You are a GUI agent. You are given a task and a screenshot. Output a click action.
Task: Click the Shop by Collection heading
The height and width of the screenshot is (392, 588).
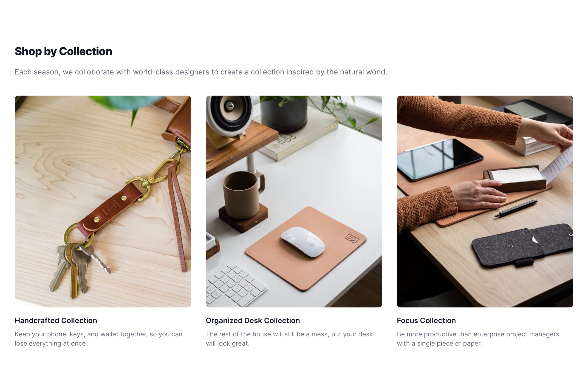pyautogui.click(x=63, y=51)
